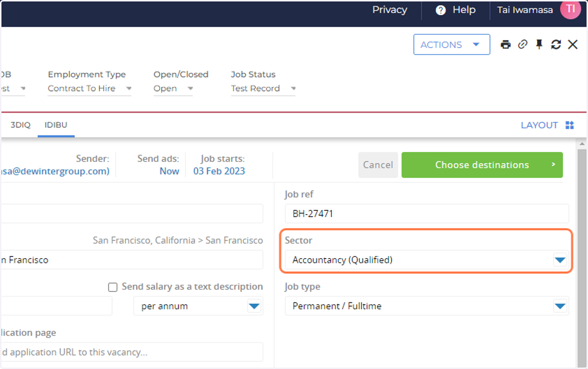Click the San Francisco, California location text
Image resolution: width=588 pixels, height=369 pixels.
point(178,241)
